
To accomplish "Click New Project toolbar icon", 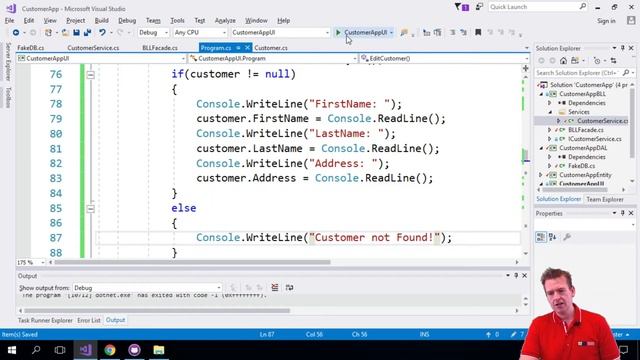I will [48, 32].
